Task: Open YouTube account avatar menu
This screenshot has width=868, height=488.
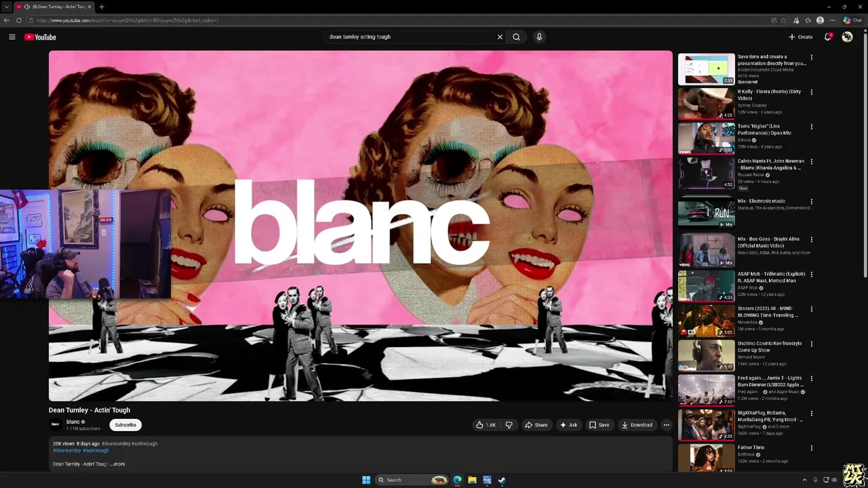Action: click(x=847, y=37)
